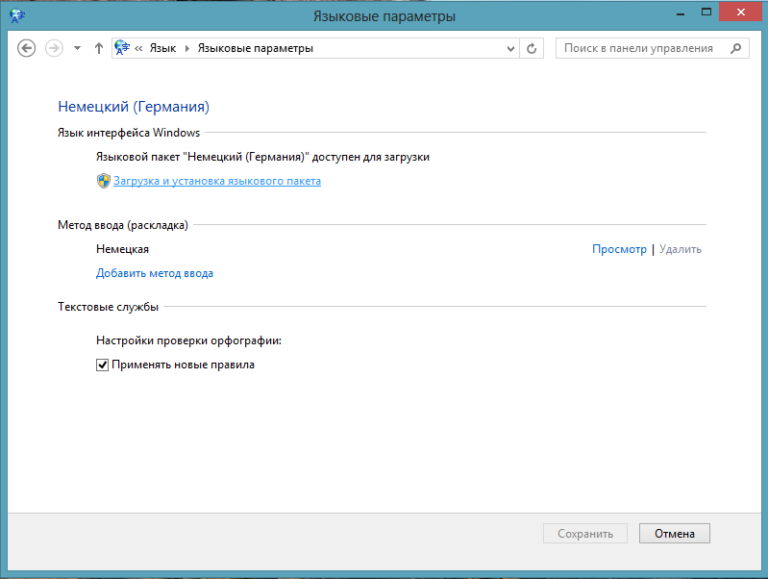768x579 pixels.
Task: Go up one level with up arrow
Action: 99,48
